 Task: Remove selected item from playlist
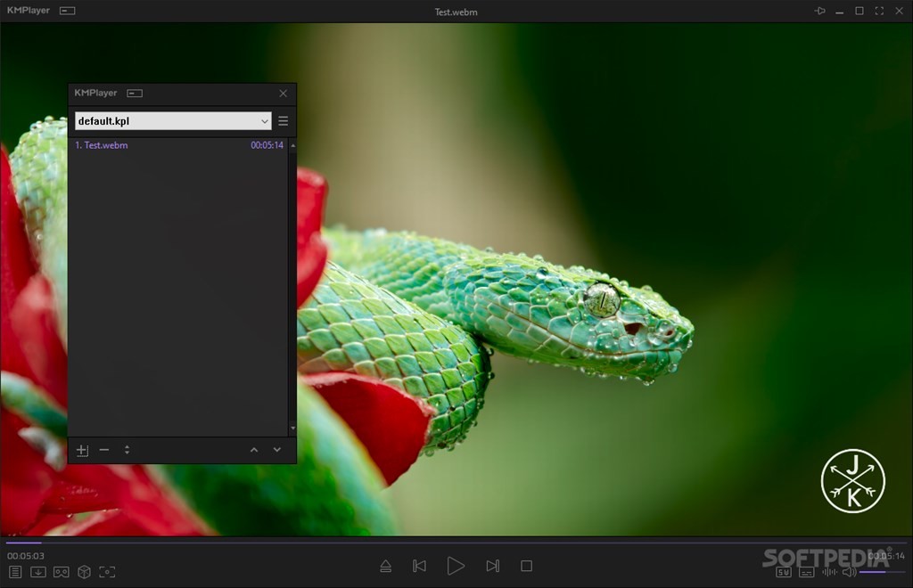pos(104,450)
